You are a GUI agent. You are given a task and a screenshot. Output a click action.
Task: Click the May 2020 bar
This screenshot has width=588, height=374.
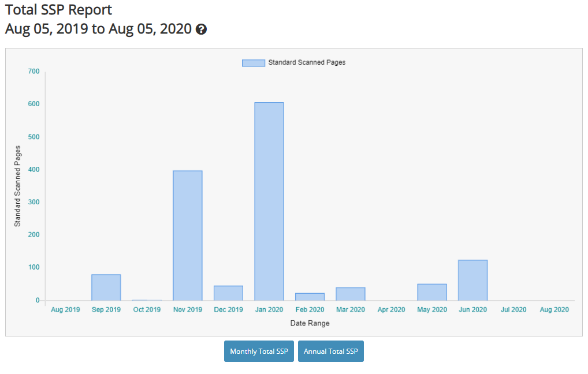point(432,292)
